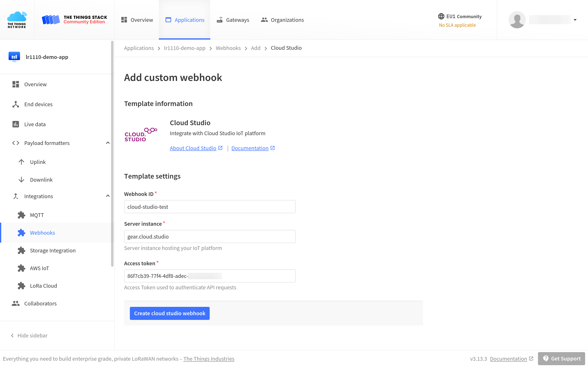Click the Live data icon in sidebar
This screenshot has height=367, width=588.
coord(15,124)
